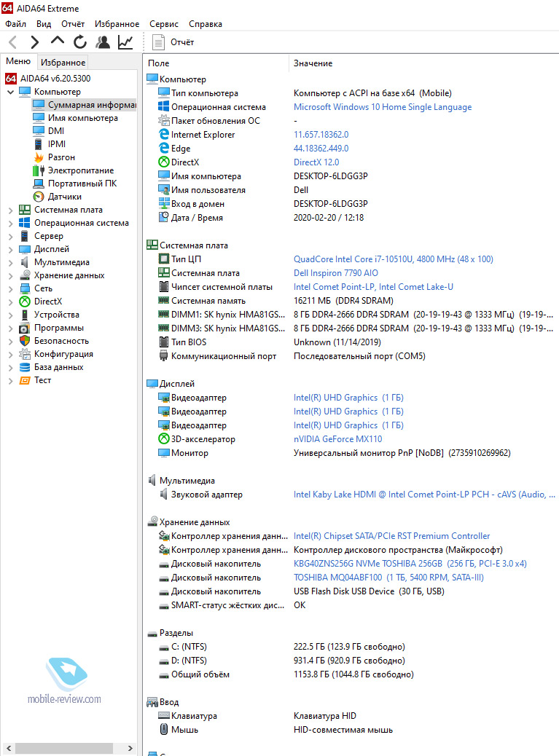Open the Dell Inspiron 7790 AIO link
The height and width of the screenshot is (756, 559).
[336, 273]
